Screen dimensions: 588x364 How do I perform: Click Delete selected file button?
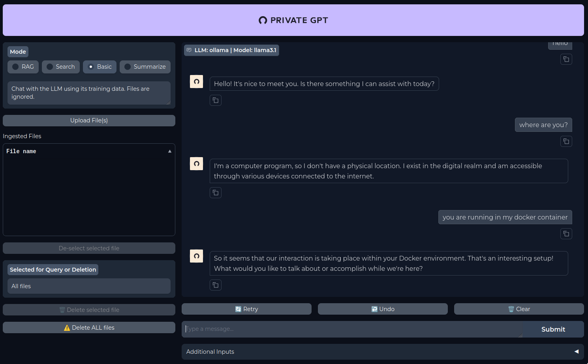89,310
